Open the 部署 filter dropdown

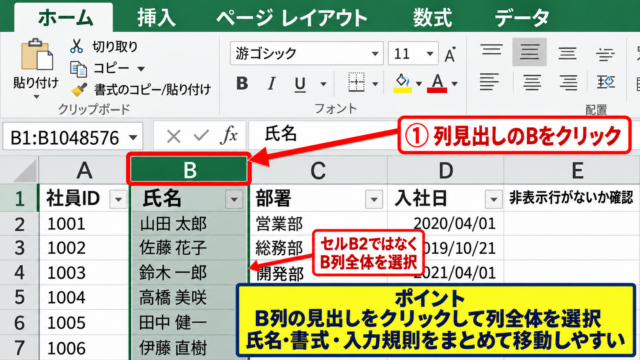pyautogui.click(x=373, y=199)
